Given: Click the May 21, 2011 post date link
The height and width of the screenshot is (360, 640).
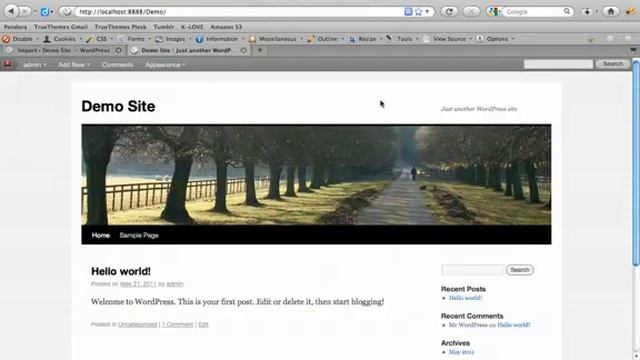Looking at the screenshot, I should click(138, 284).
